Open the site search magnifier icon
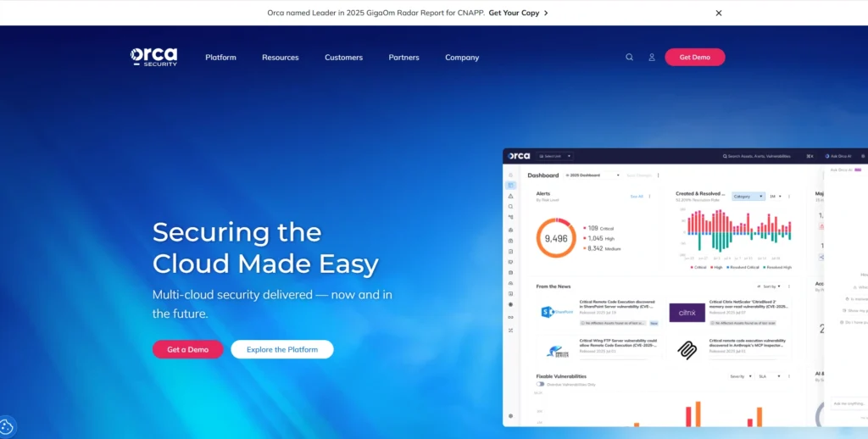 pyautogui.click(x=630, y=57)
